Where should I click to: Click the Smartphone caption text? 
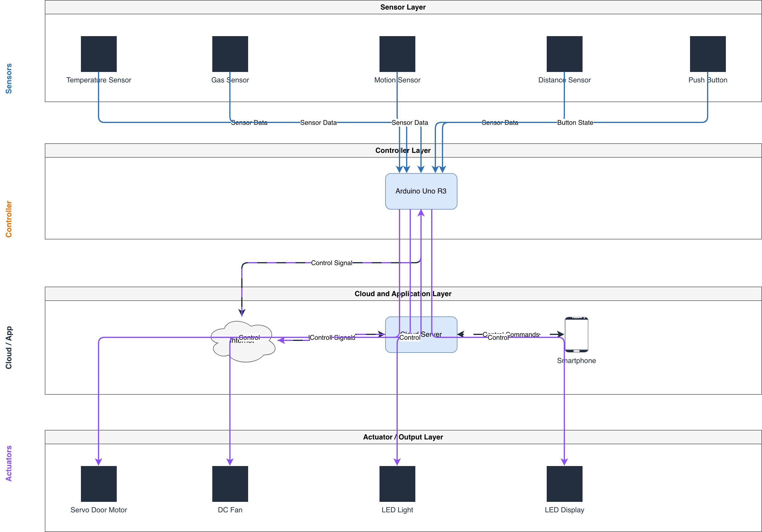(x=577, y=361)
